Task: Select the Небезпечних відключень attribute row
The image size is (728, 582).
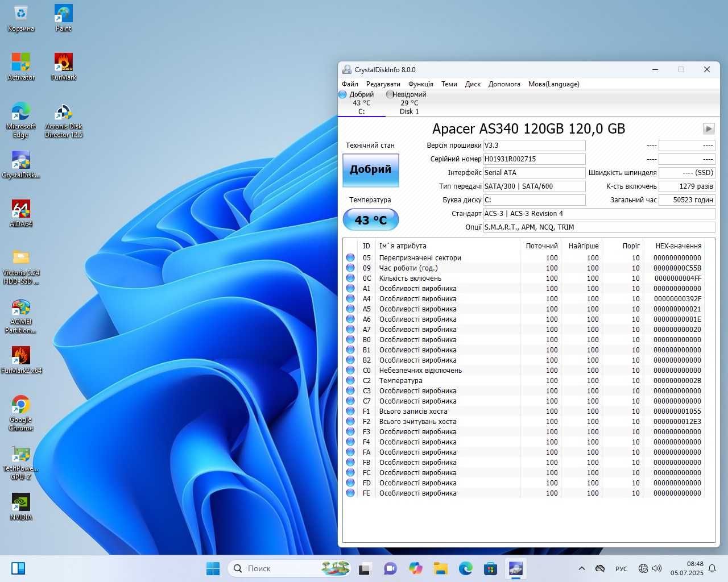Action: point(523,371)
